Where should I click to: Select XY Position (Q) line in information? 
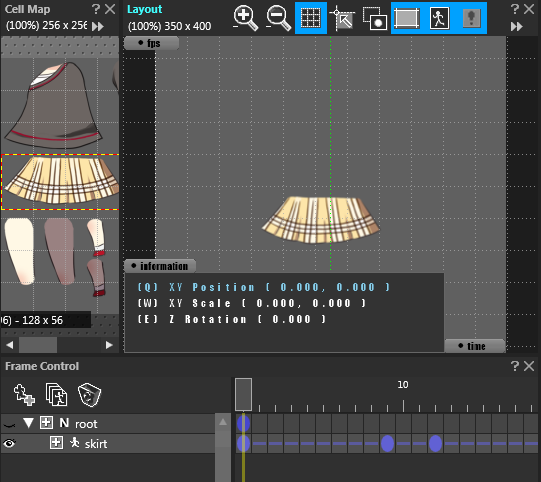264,287
